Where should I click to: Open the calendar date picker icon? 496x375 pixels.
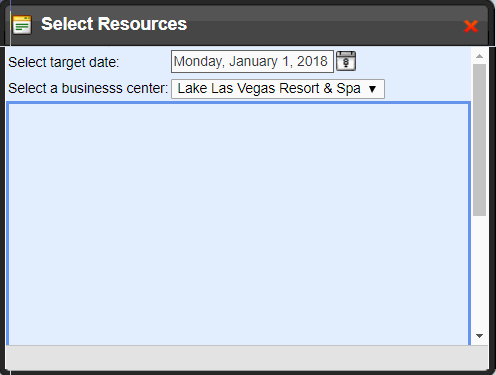tap(346, 61)
